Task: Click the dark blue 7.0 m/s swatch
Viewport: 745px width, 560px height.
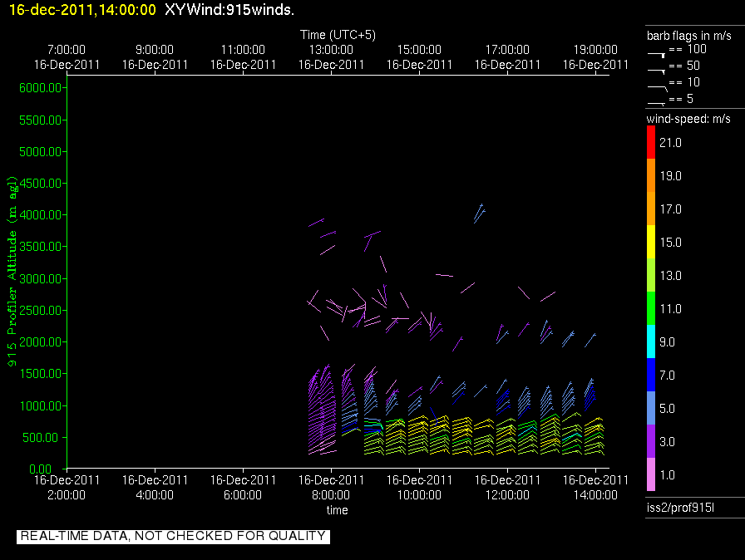Action: (651, 375)
